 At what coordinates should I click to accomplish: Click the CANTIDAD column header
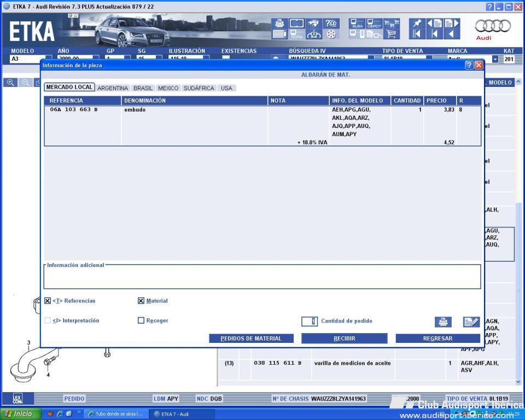(x=407, y=101)
